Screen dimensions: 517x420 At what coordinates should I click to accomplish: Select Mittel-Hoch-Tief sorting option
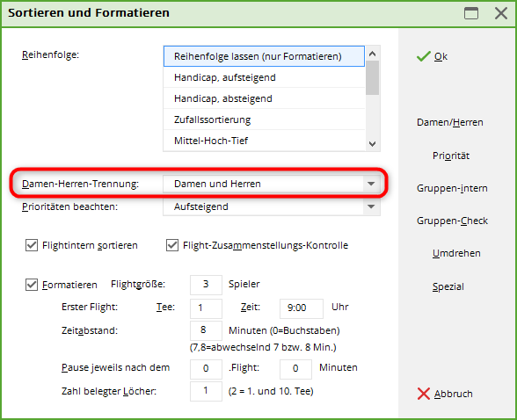[x=265, y=141]
